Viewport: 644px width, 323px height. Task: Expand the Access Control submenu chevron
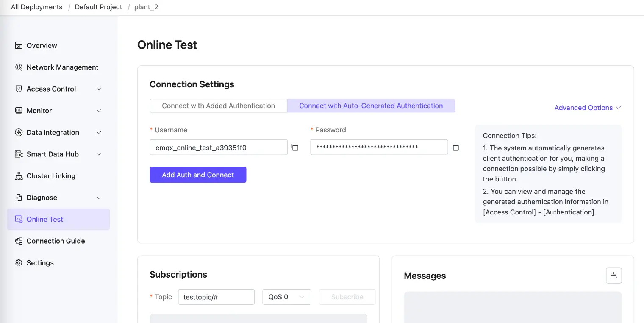click(99, 89)
